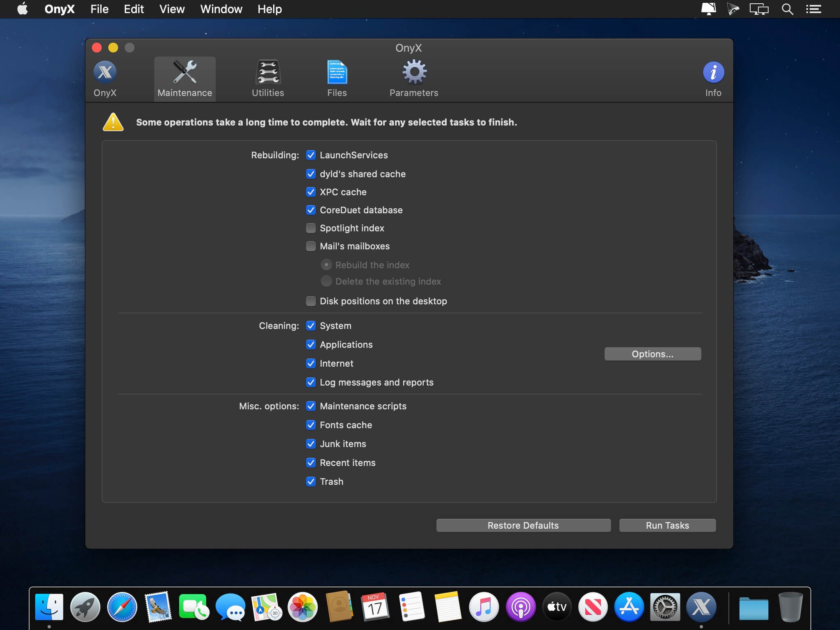Open Notification Center in menu bar
Viewport: 840px width, 630px height.
tap(813, 9)
